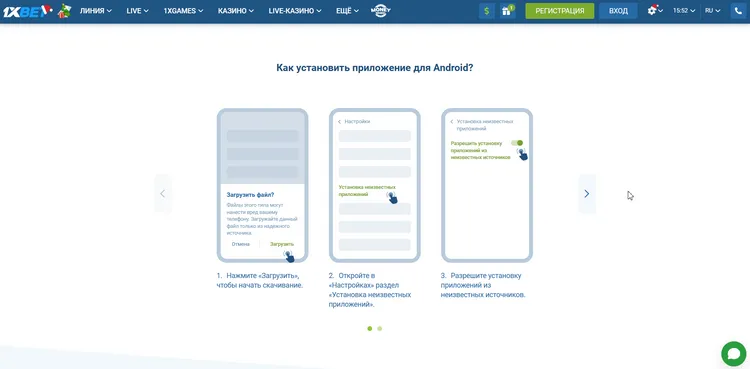Click the phone callback icon
The height and width of the screenshot is (369, 750).
coord(738,11)
